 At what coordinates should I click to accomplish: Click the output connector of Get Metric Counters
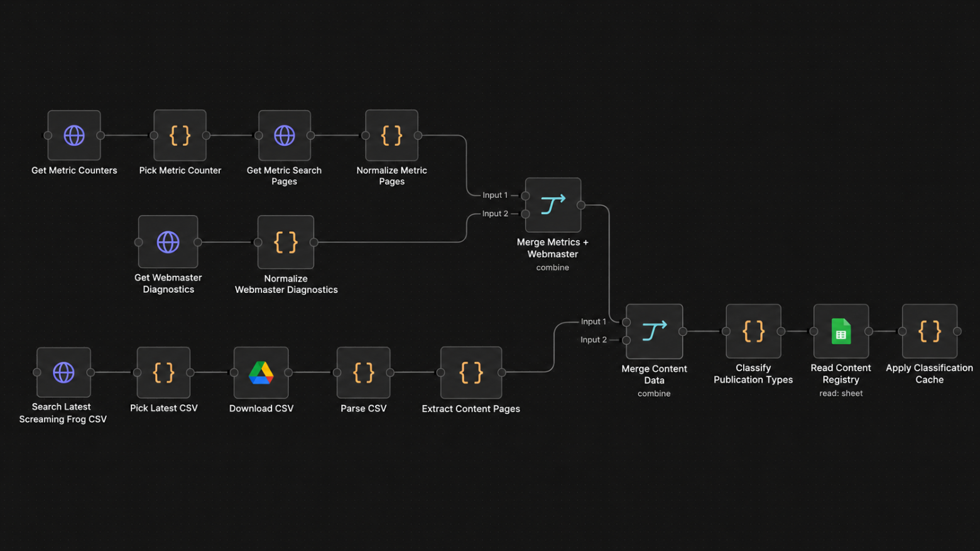(101, 135)
